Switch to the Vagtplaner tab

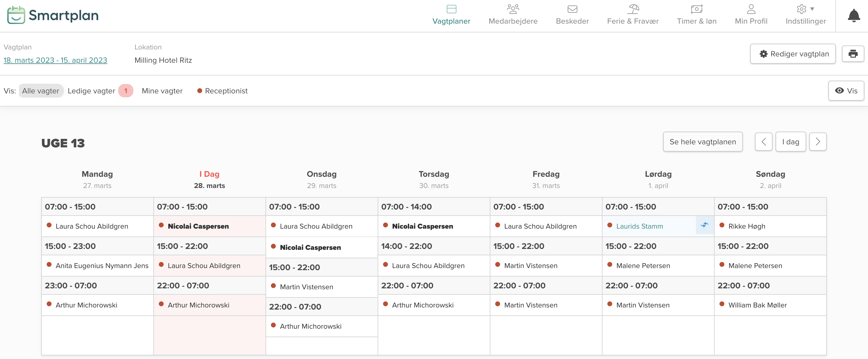452,15
